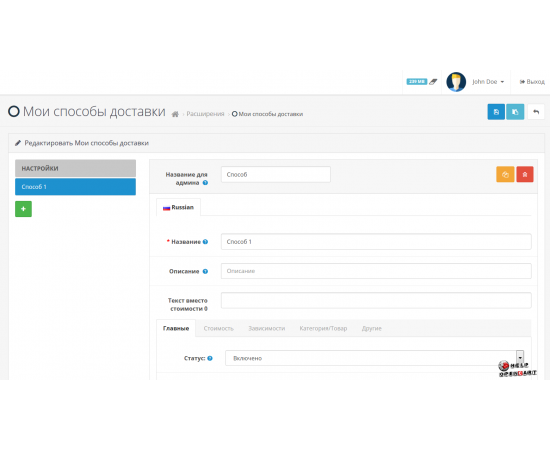The image size is (550, 450).
Task: Click Мои способы доставки breadcrumb link
Action: (267, 114)
